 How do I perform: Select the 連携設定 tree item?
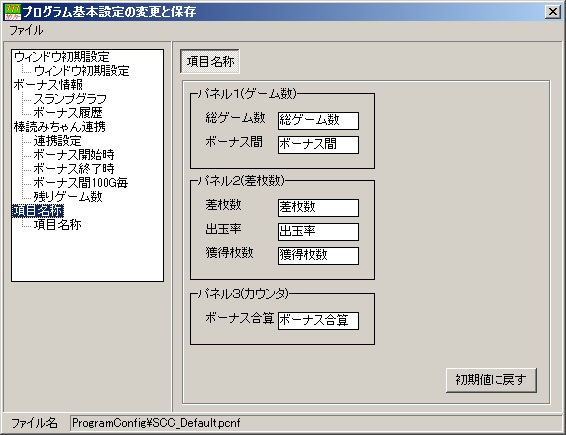pyautogui.click(x=57, y=141)
